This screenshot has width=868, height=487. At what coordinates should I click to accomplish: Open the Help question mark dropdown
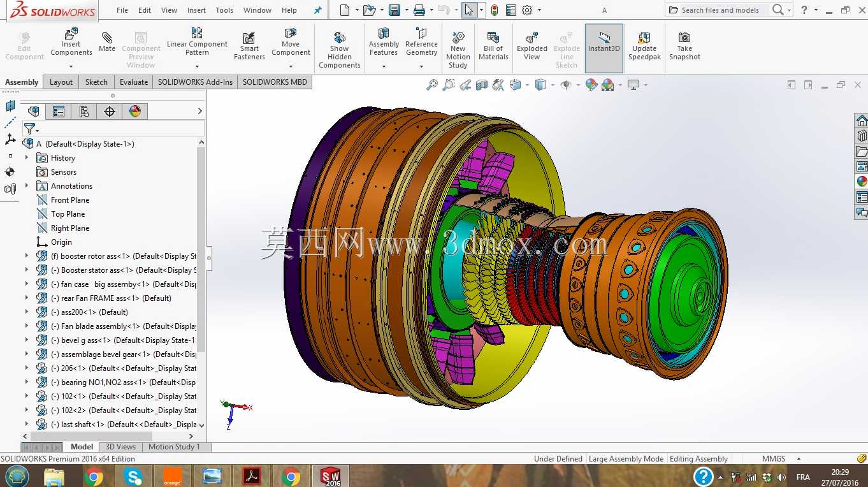coord(816,10)
